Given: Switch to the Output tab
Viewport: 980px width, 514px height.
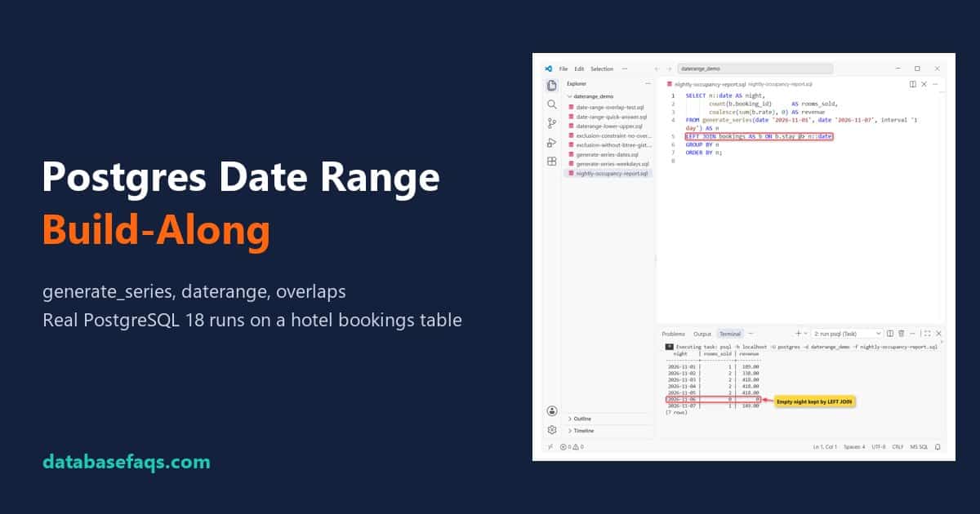Looking at the screenshot, I should (702, 334).
